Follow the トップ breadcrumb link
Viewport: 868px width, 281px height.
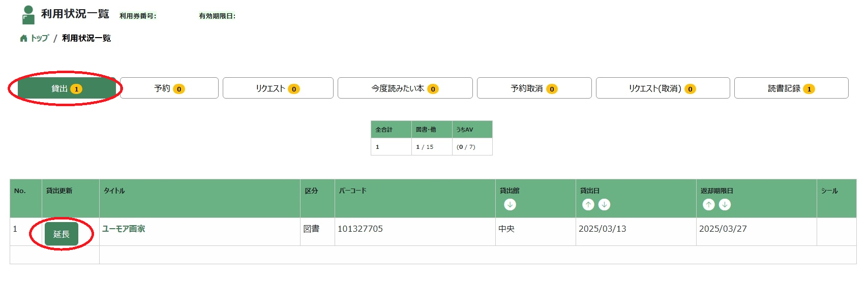pos(40,38)
